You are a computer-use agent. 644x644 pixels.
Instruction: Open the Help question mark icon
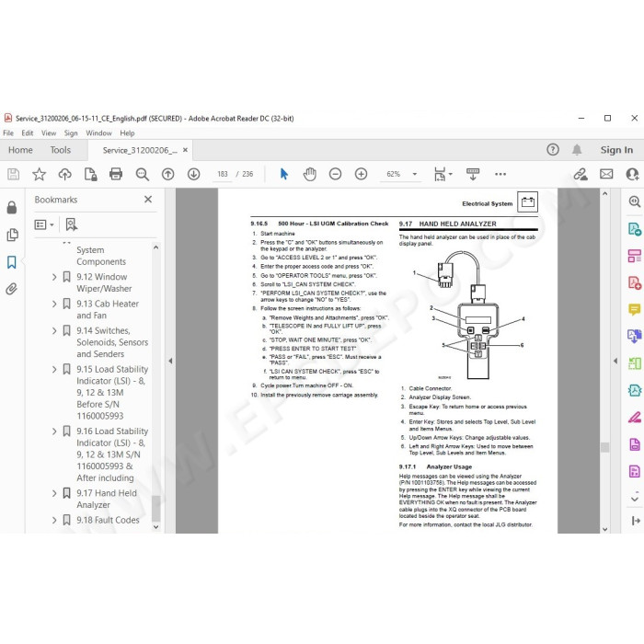coord(553,149)
